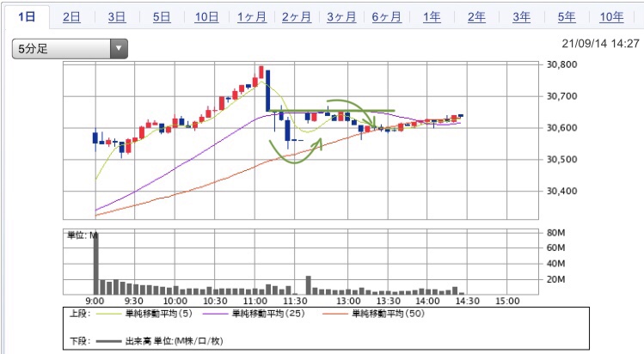Click the purple line swatch for 単純移動平均(25)
644x354 pixels.
tap(214, 314)
